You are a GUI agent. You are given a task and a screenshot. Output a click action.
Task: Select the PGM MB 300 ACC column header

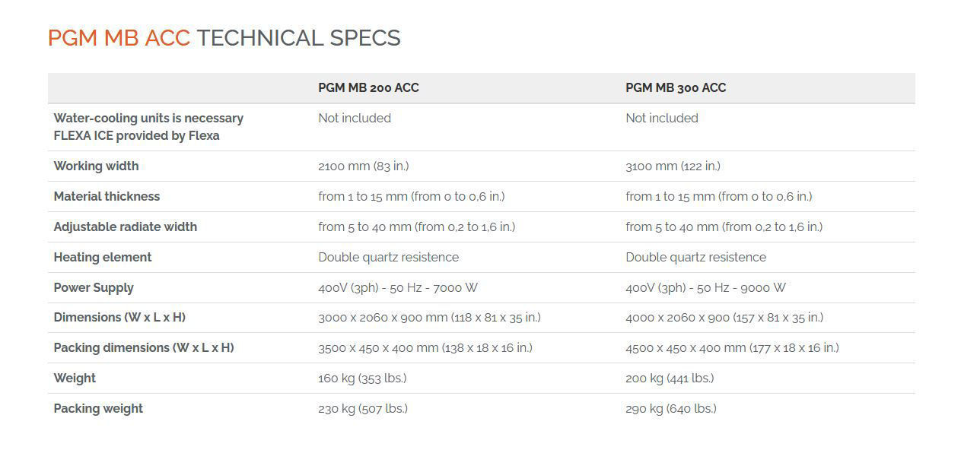(676, 87)
